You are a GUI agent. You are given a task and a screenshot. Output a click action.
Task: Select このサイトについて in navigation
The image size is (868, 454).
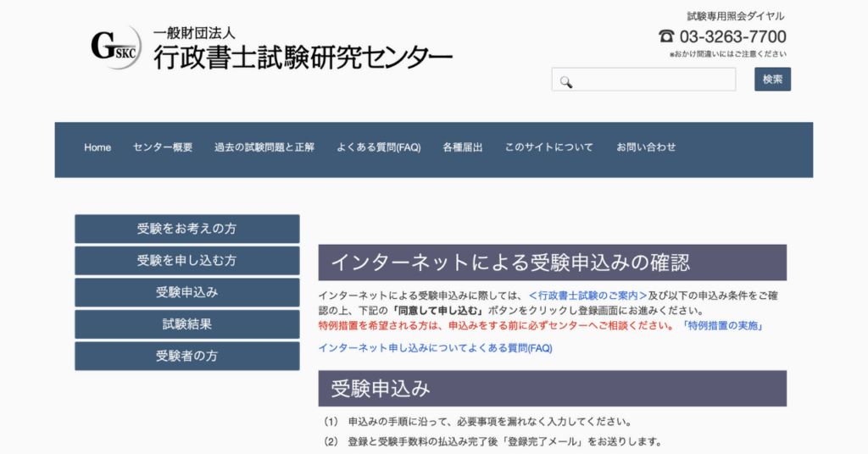549,147
